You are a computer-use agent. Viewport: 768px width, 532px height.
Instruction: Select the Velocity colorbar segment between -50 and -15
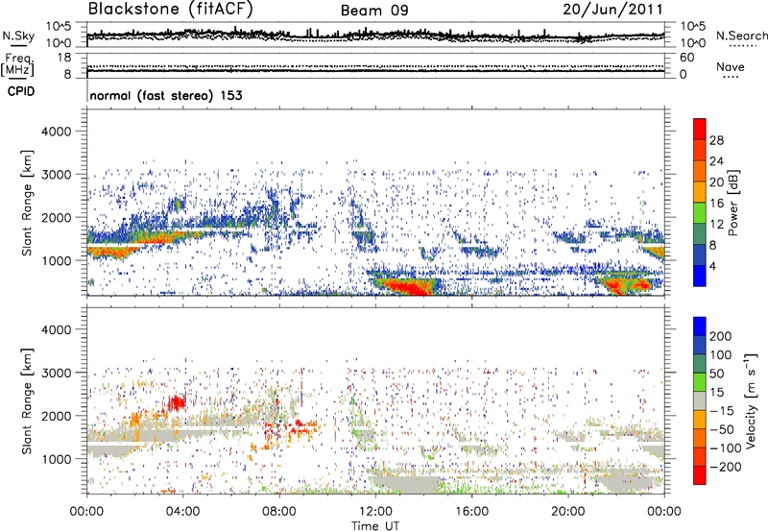click(x=700, y=420)
